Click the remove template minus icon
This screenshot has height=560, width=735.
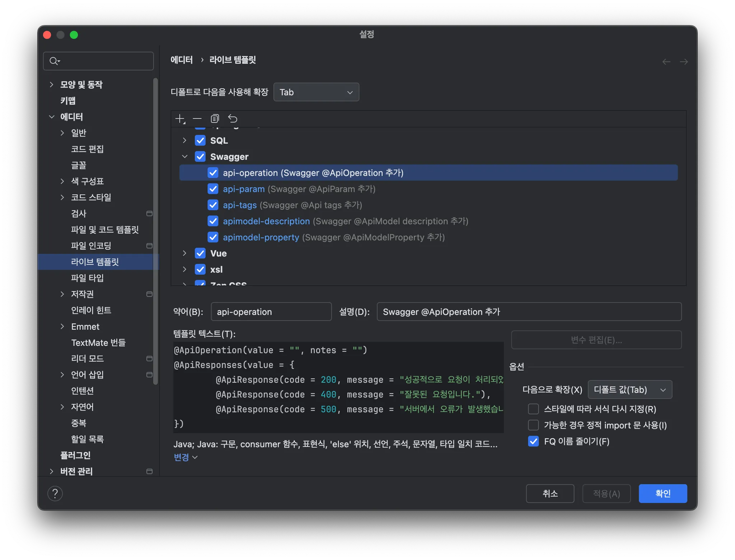(x=197, y=119)
